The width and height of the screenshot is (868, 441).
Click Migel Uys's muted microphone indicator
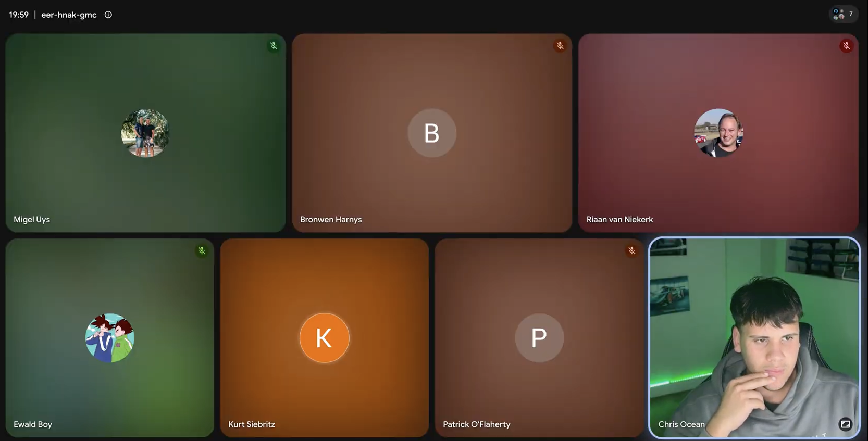(x=274, y=46)
